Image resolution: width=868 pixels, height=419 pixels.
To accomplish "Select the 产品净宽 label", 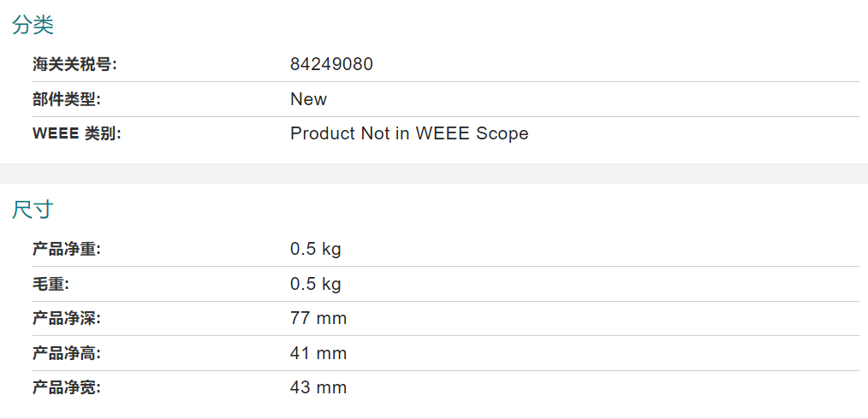I will 67,388.
